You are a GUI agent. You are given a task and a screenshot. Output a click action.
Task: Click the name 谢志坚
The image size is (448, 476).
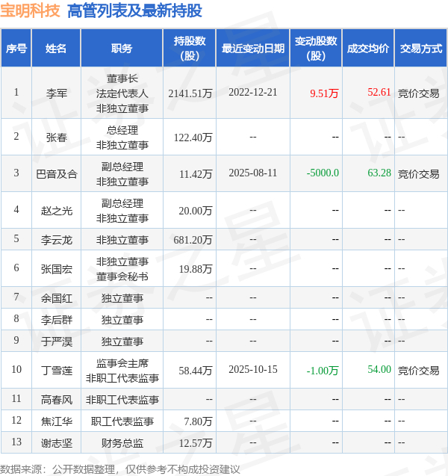click(57, 443)
